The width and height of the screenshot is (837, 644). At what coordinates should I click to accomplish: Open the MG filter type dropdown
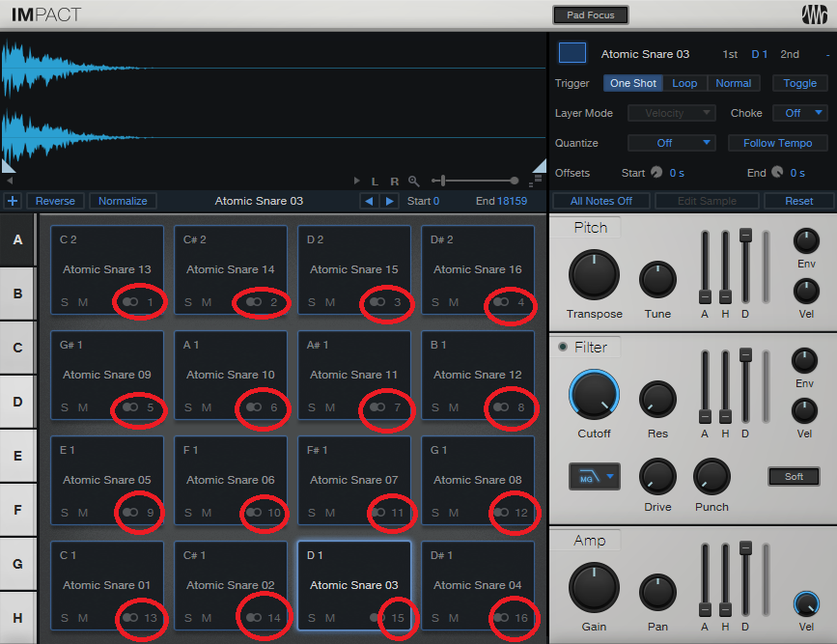pos(594,476)
